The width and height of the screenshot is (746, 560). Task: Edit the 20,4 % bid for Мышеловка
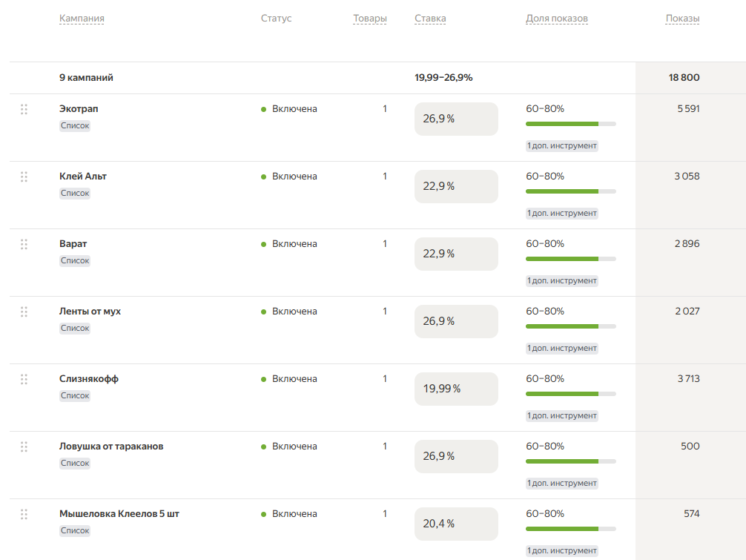(456, 524)
